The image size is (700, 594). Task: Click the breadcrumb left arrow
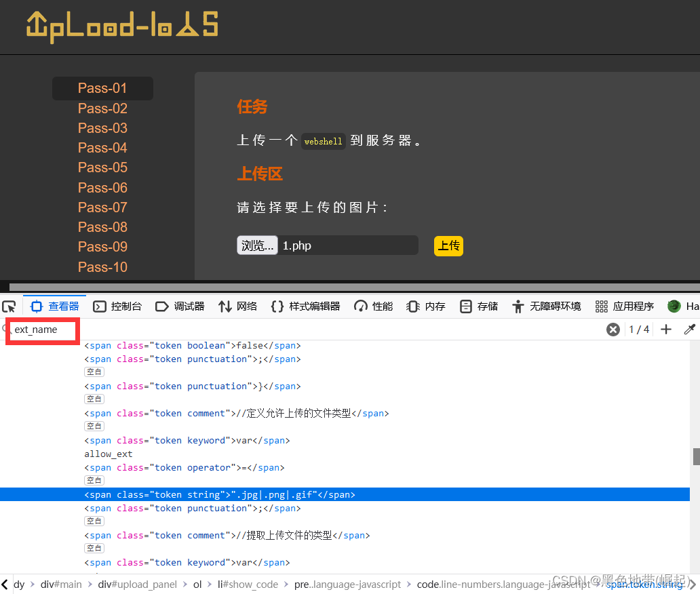5,585
